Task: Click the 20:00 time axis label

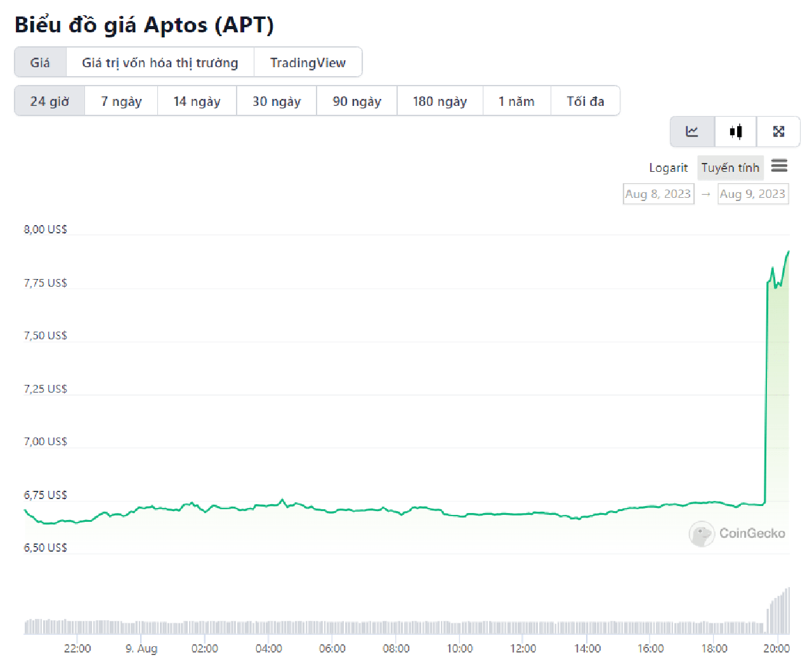Action: [x=776, y=649]
